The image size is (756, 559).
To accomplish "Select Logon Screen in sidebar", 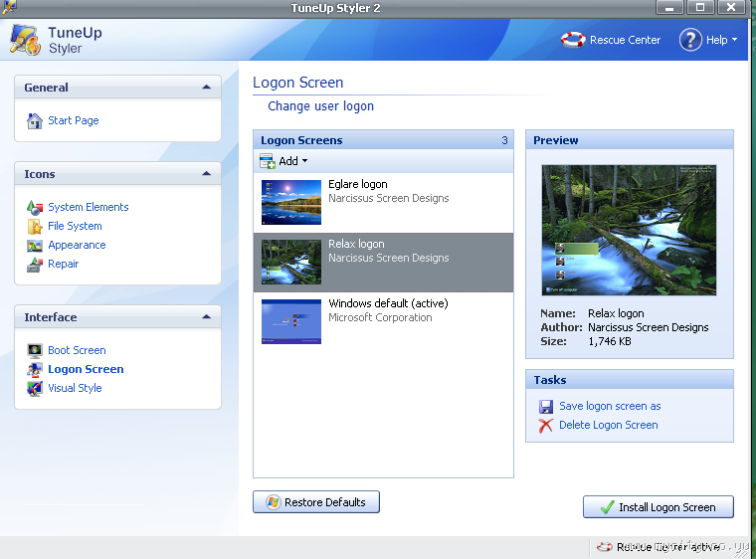I will (x=86, y=369).
